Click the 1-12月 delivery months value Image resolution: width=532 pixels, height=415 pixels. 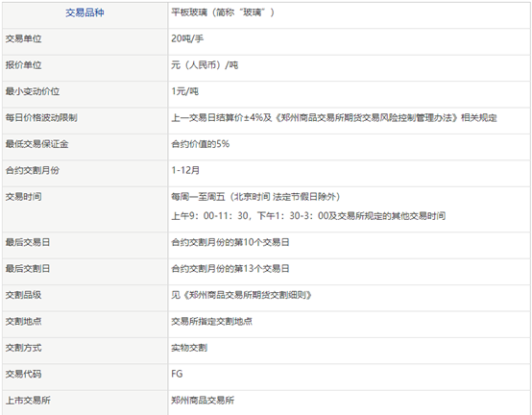[x=185, y=170]
